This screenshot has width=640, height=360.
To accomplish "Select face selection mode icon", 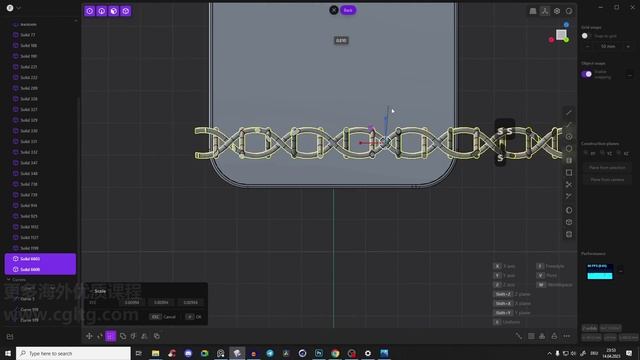I will click(113, 11).
